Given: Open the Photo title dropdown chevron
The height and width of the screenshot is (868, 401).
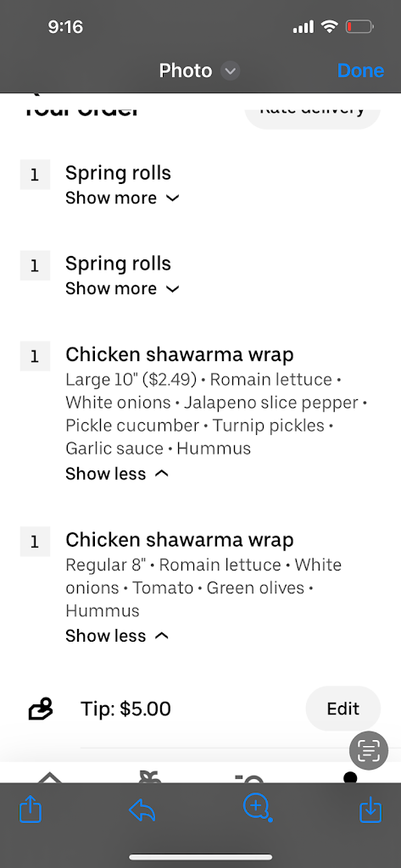Looking at the screenshot, I should [x=230, y=71].
